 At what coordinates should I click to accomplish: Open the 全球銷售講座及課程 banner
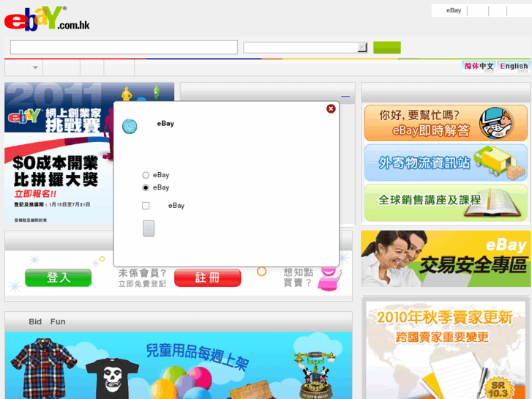(446, 203)
